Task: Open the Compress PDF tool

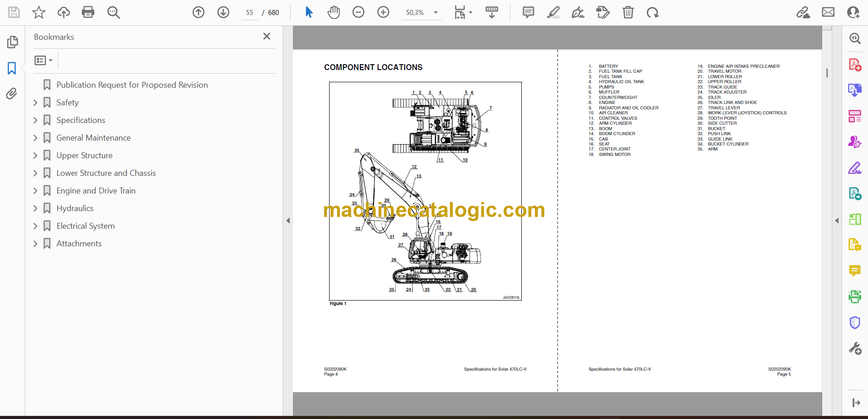Action: [x=855, y=220]
